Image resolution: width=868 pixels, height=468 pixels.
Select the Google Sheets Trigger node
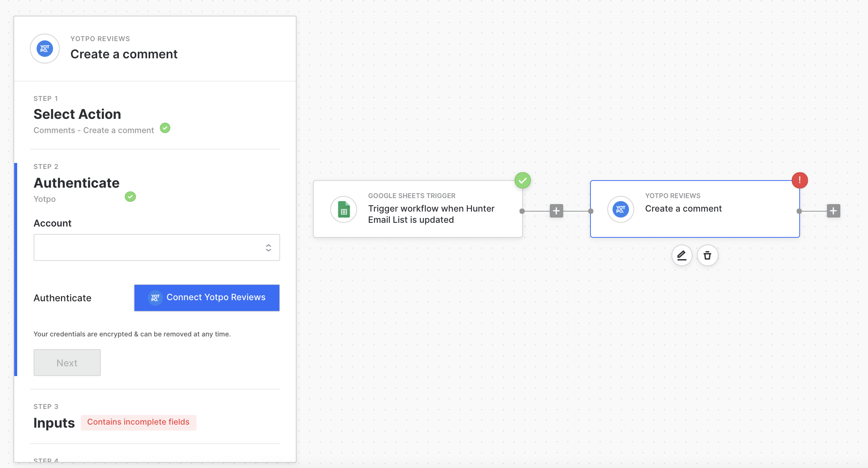(x=418, y=209)
